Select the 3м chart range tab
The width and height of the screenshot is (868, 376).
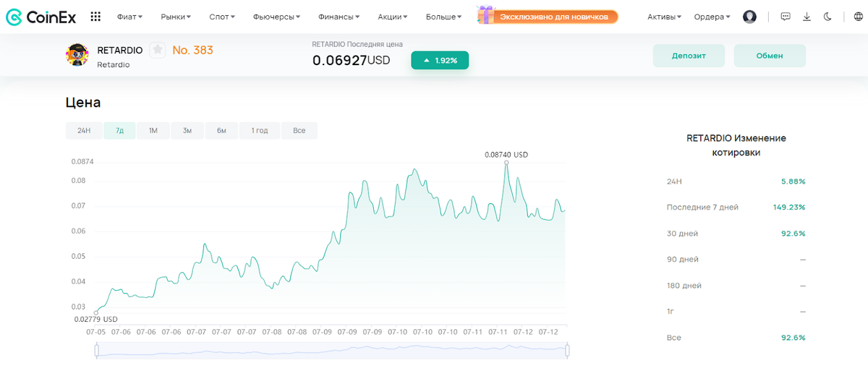[x=187, y=131]
